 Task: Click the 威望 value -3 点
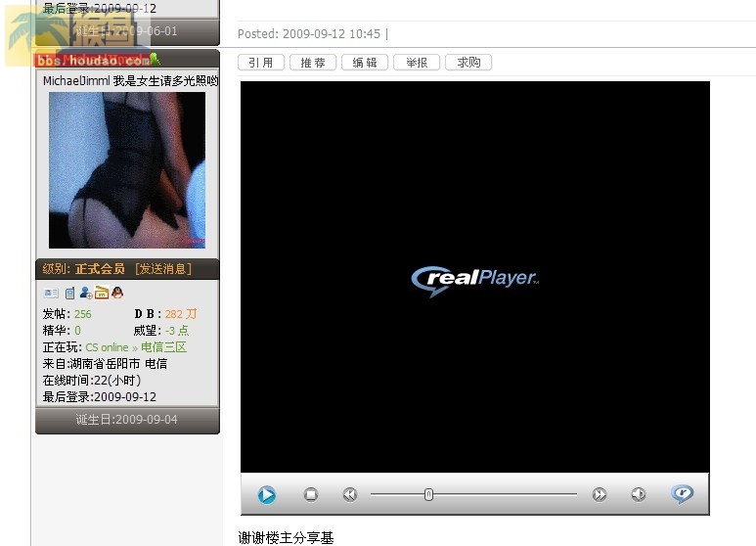[177, 331]
